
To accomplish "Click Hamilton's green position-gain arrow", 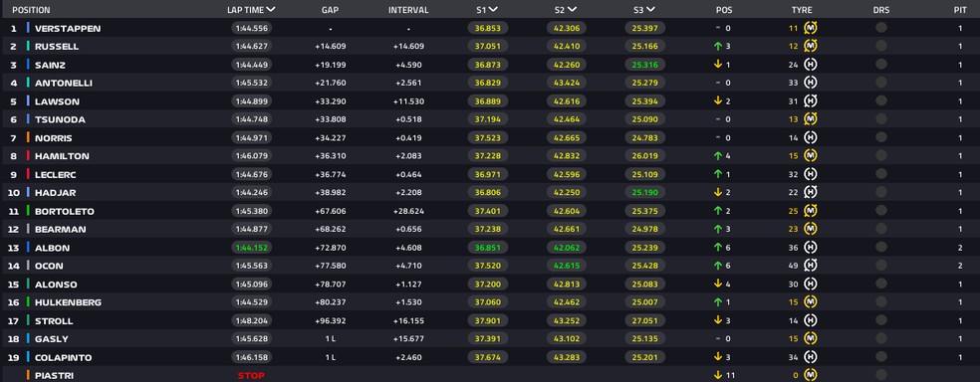I will [x=717, y=156].
